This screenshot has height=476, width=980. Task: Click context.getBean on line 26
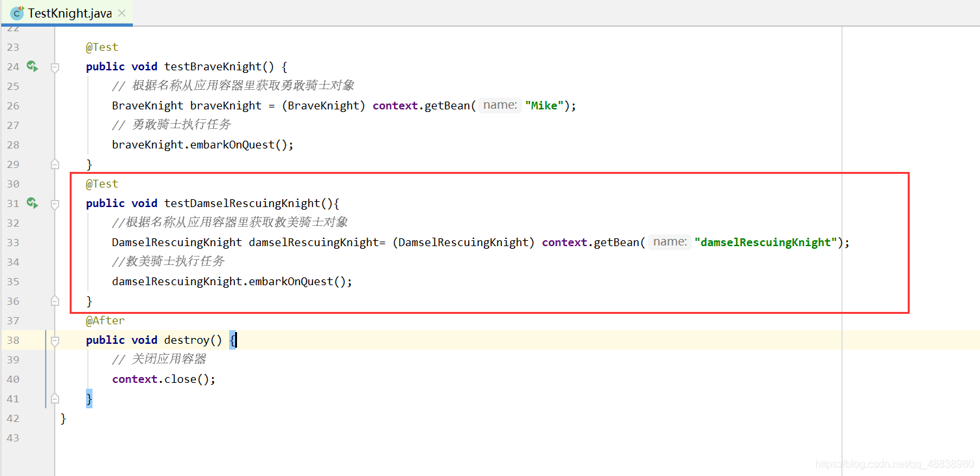click(x=421, y=105)
